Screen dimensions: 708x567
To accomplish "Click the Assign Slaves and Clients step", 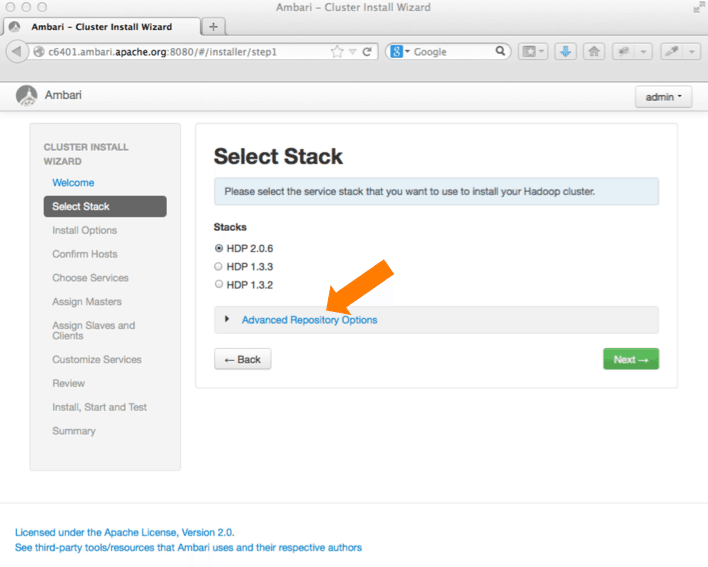I will coord(93,330).
